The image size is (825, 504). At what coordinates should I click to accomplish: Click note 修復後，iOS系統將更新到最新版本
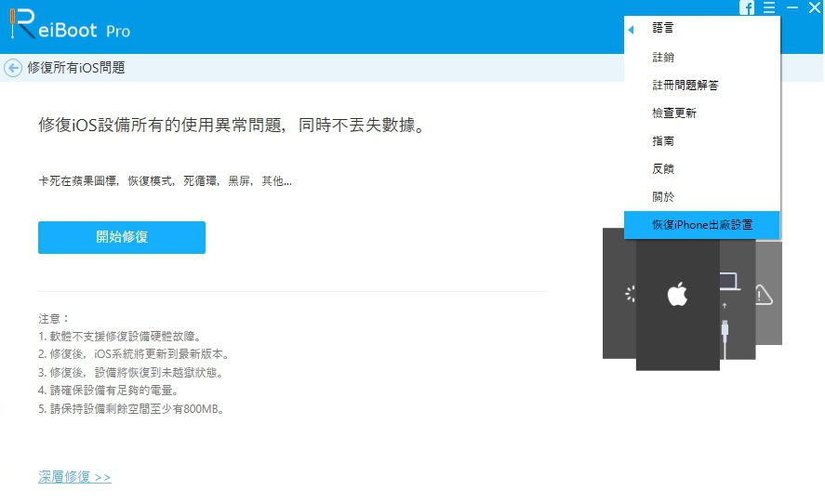click(x=134, y=354)
